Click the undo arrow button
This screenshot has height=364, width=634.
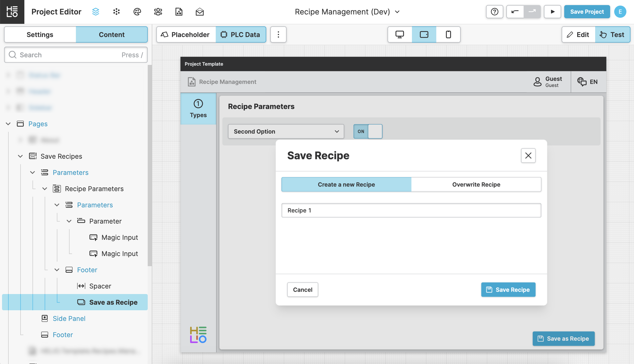coord(515,12)
